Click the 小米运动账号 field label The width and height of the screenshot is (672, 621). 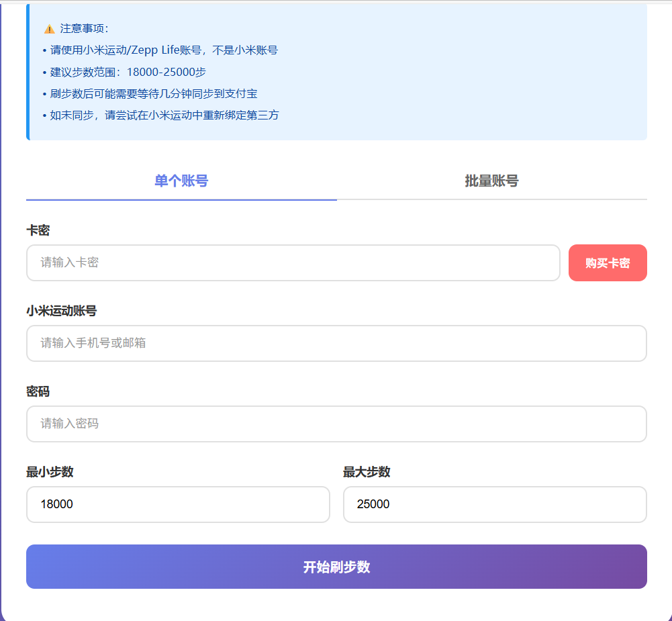click(x=61, y=311)
